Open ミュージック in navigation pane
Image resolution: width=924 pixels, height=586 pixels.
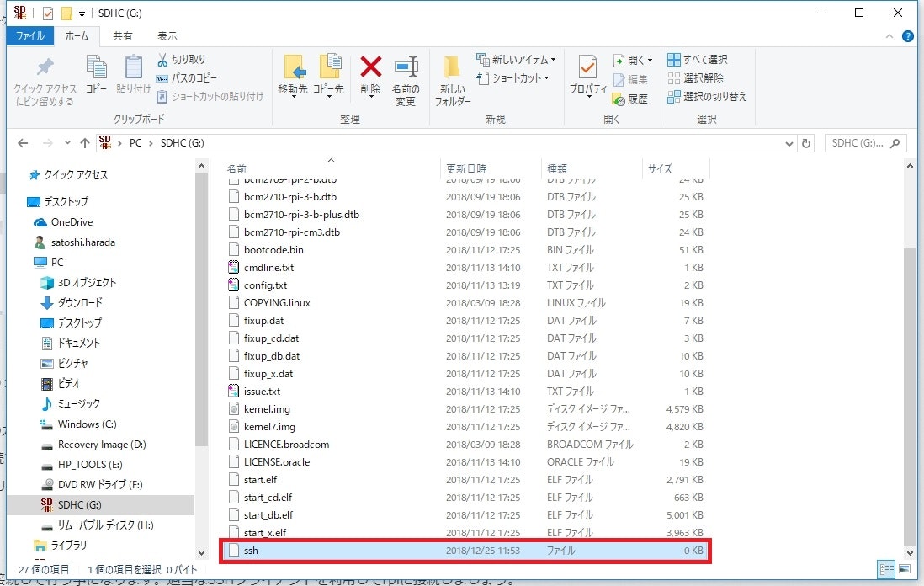tap(79, 404)
